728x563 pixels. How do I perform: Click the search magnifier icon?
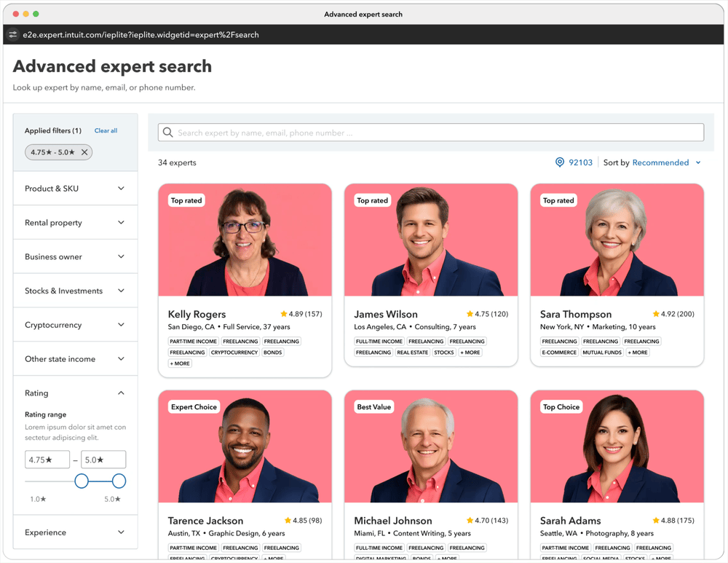[167, 133]
